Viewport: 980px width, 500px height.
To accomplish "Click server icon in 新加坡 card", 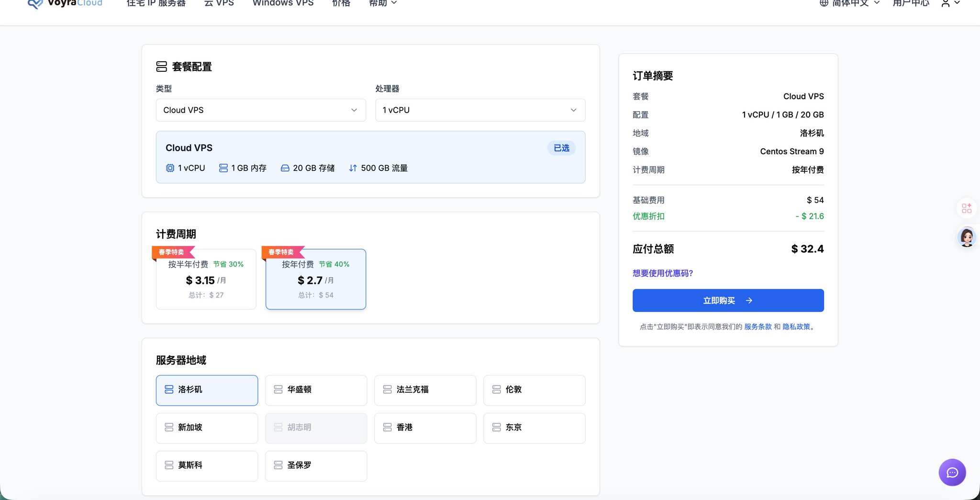I will pyautogui.click(x=169, y=427).
